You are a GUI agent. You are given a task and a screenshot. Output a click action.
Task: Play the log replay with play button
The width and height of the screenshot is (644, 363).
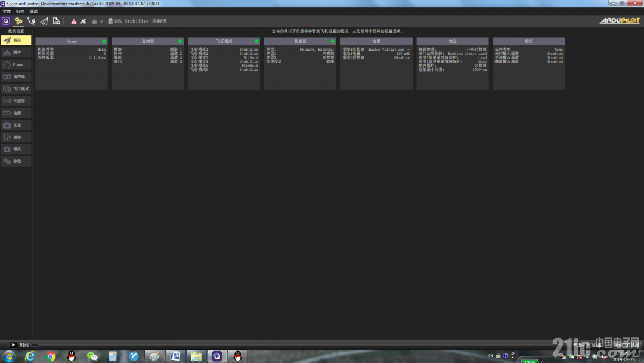click(x=13, y=345)
